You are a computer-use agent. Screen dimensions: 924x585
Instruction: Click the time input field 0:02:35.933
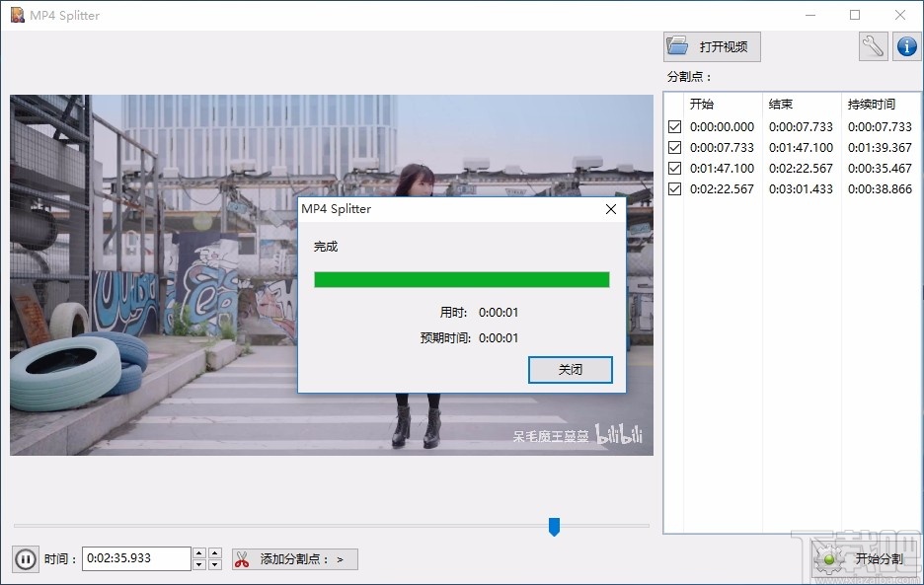point(136,558)
